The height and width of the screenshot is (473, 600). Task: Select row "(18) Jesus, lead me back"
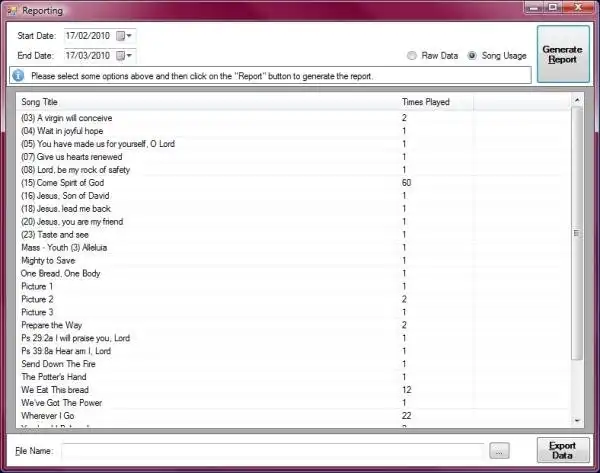(x=293, y=209)
